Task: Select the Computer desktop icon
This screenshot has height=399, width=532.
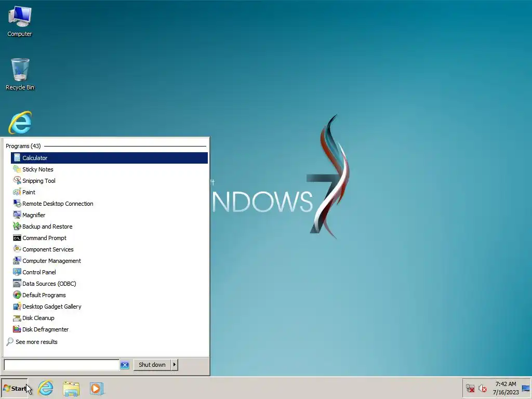Action: [x=20, y=21]
